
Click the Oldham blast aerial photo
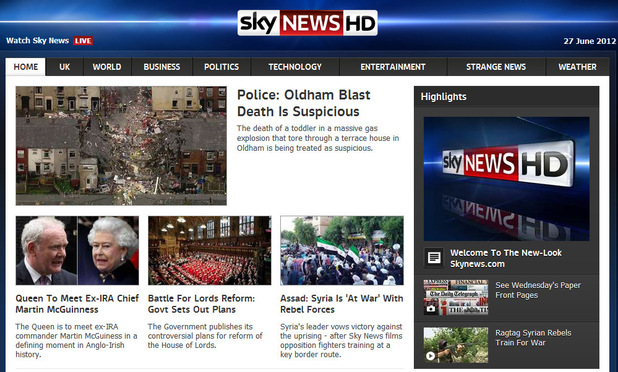pos(121,146)
